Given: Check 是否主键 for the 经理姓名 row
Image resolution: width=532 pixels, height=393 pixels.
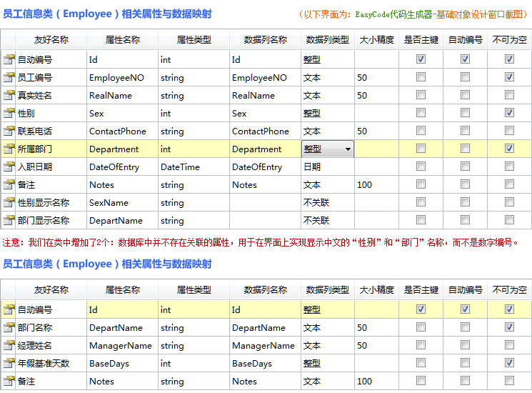Looking at the screenshot, I should point(421,345).
